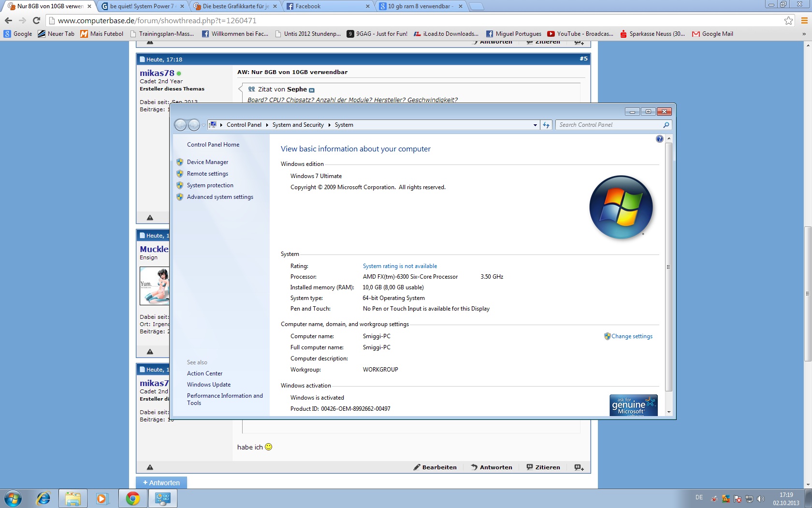This screenshot has height=508, width=812.
Task: Open the Sparkasse Neuss bookmark
Action: pyautogui.click(x=652, y=34)
